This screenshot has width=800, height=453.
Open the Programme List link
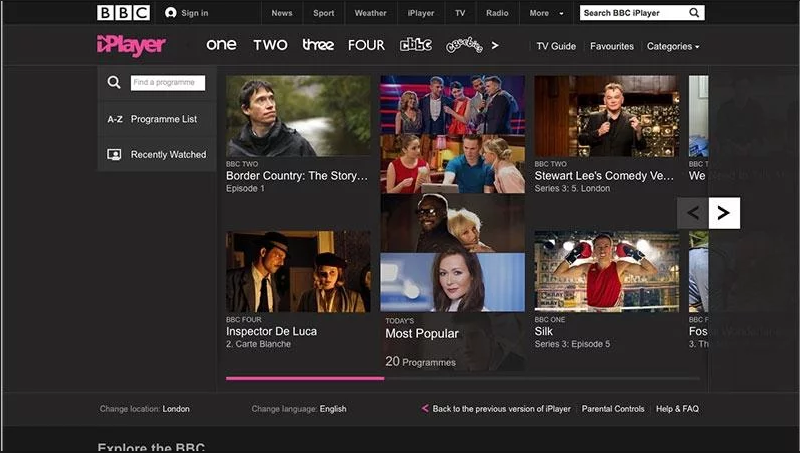pyautogui.click(x=164, y=119)
